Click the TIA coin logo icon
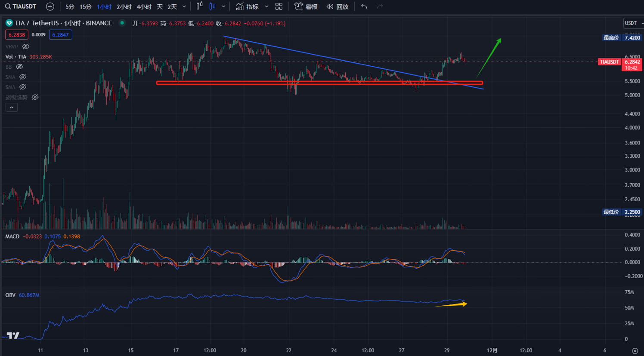 pos(9,23)
